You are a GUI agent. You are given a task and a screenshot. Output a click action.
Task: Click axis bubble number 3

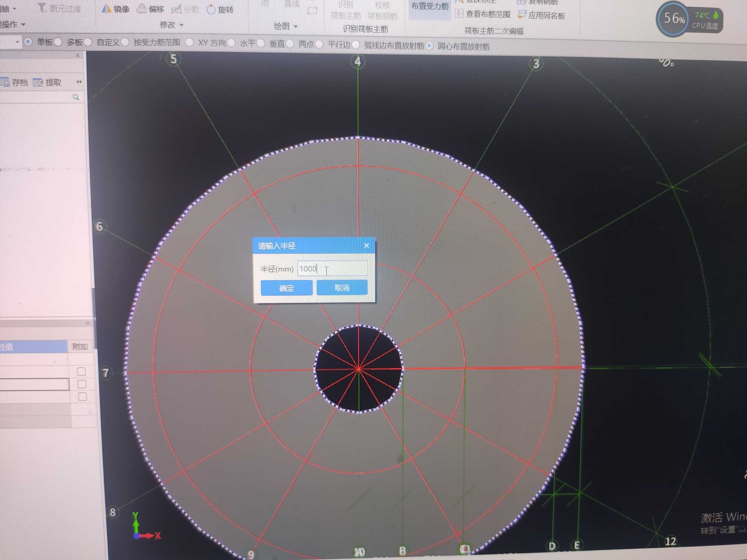click(x=536, y=64)
